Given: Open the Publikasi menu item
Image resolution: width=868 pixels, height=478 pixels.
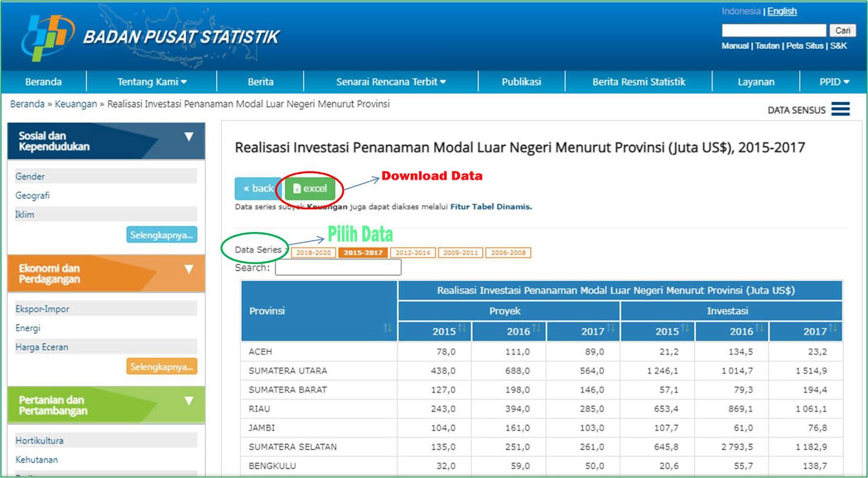Looking at the screenshot, I should 521,82.
